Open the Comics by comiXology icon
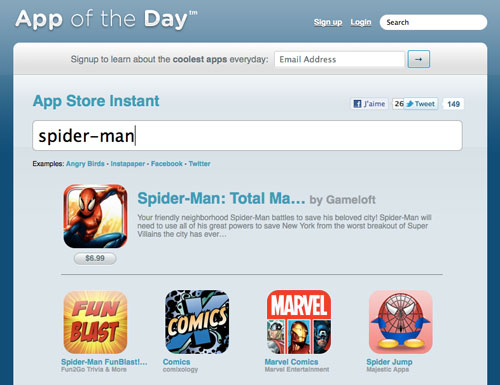Screen dimensions: 500x385 click(x=197, y=322)
